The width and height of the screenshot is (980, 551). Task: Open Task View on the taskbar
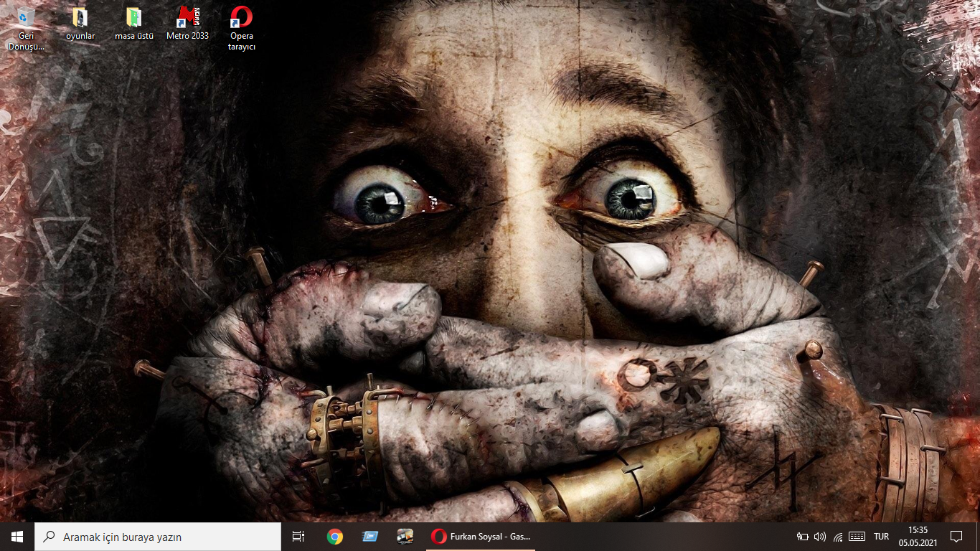pyautogui.click(x=297, y=536)
